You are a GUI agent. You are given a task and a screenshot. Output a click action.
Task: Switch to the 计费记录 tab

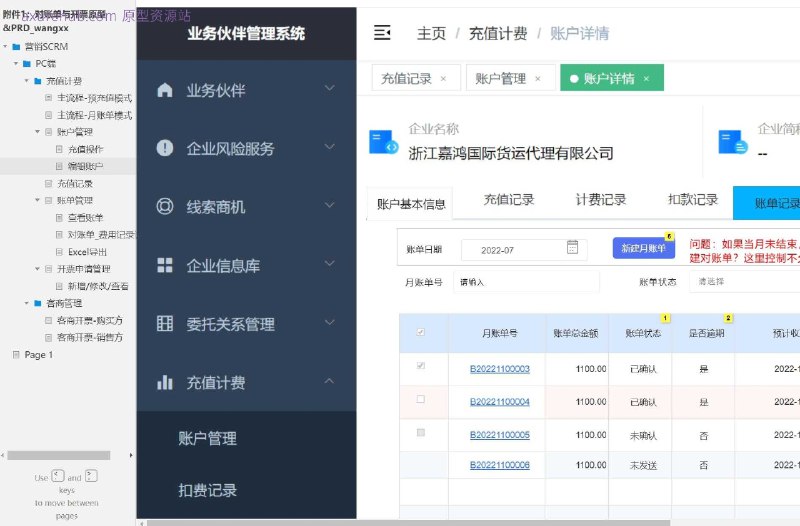601,199
